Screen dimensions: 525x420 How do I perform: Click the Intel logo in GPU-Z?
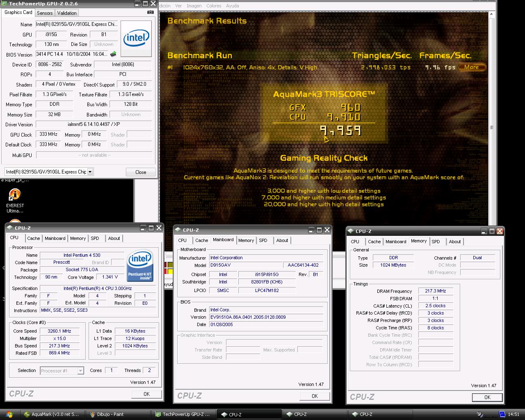point(137,39)
